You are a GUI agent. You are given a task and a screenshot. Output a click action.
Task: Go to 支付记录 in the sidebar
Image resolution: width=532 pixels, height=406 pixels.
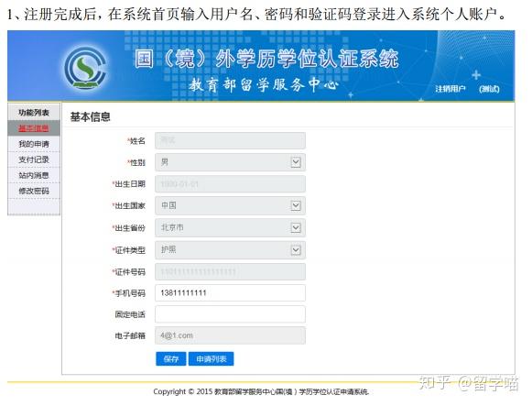[x=34, y=159]
